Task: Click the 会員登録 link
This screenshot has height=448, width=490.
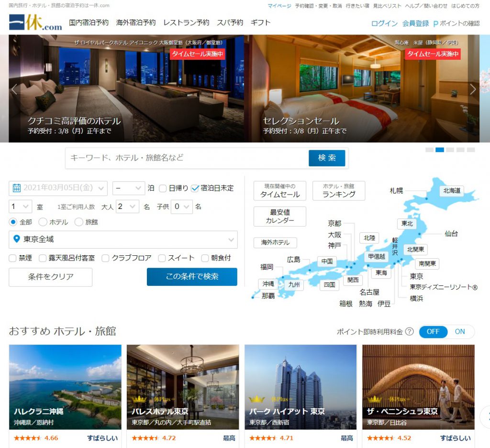Action: (416, 24)
